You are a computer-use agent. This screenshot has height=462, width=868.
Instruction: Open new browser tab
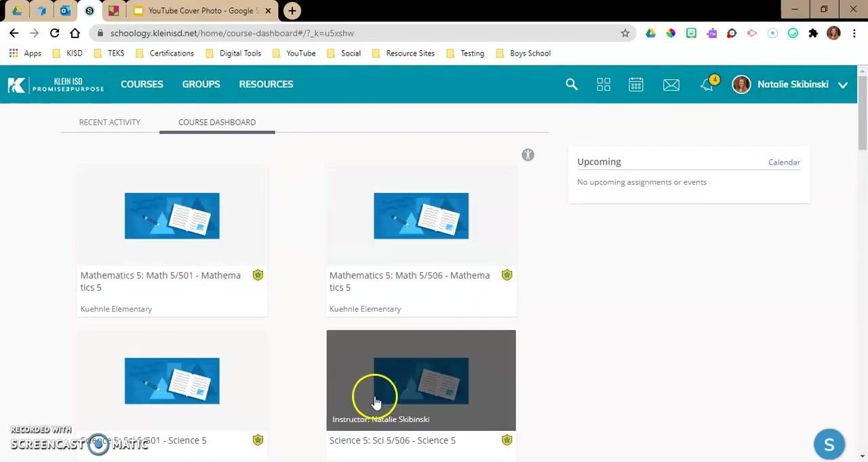tap(292, 11)
